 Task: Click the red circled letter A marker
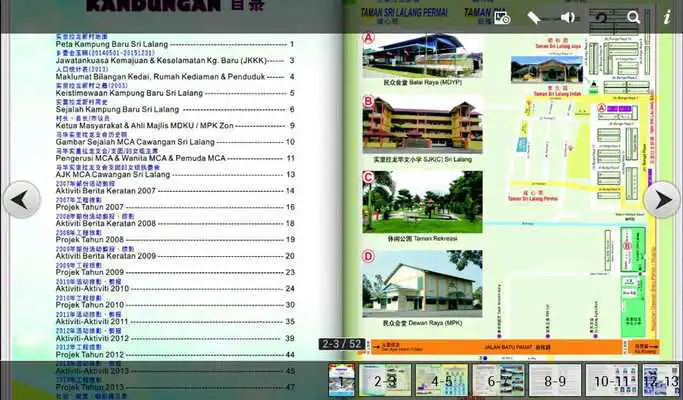point(369,38)
